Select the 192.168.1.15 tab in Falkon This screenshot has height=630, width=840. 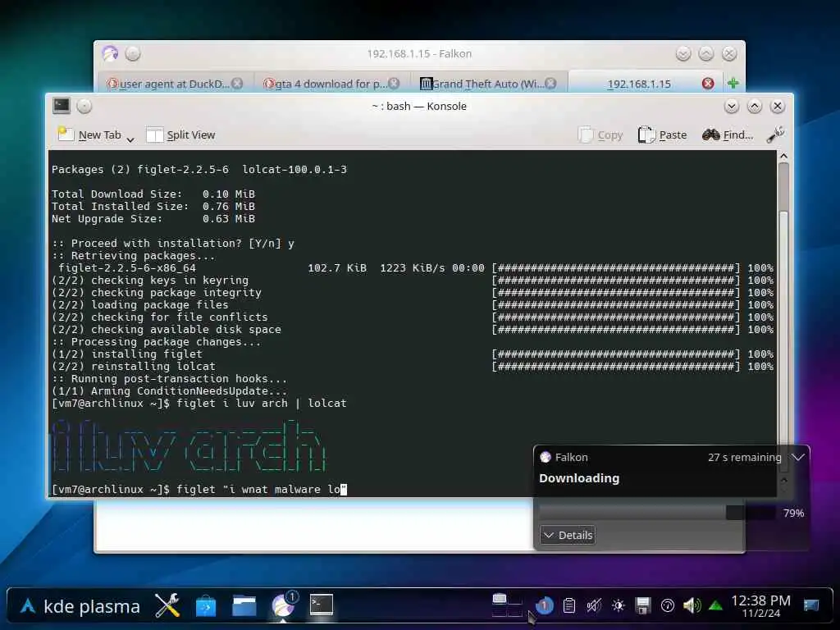point(638,84)
